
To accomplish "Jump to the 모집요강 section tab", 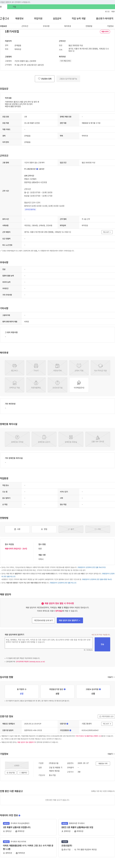I will pyautogui.click(x=3, y=26).
